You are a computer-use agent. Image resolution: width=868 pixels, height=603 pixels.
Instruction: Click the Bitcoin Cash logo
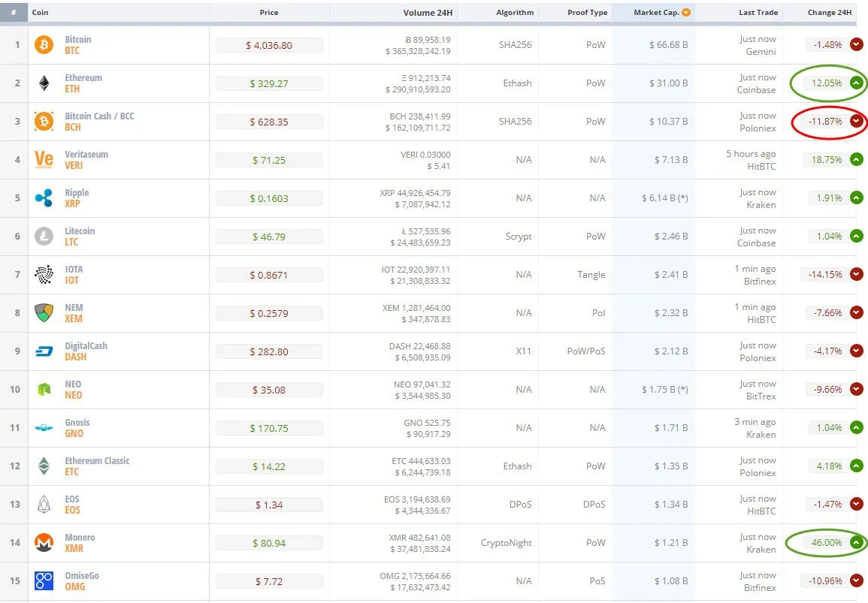point(44,121)
